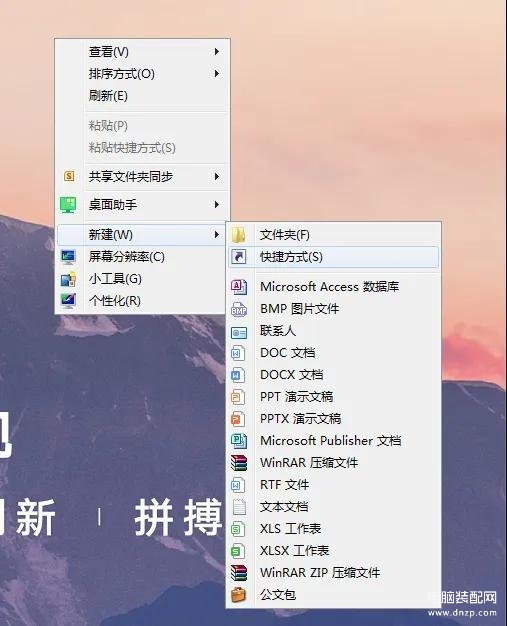Create a new 联系人 entry
The image size is (507, 626).
(x=334, y=331)
